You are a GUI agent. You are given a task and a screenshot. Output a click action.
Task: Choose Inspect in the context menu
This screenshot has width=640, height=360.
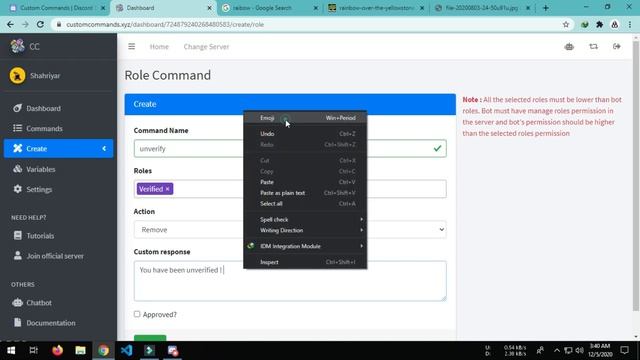pos(305,262)
